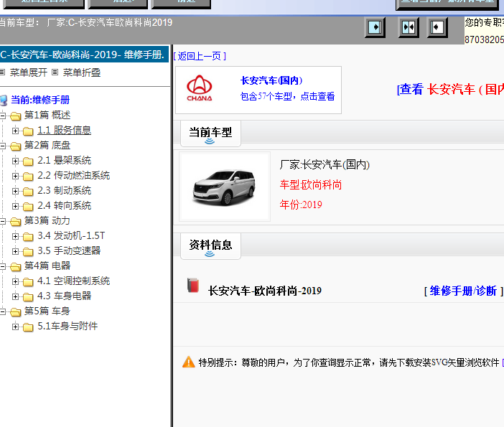Expand the 3.5 手动变速器 node
The height and width of the screenshot is (427, 504).
tap(15, 252)
